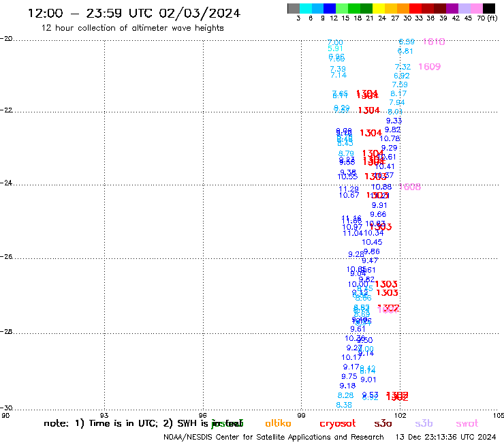The height and width of the screenshot is (443, 504).
Task: Select the dark blue swatch above 12
Action: tap(330, 8)
